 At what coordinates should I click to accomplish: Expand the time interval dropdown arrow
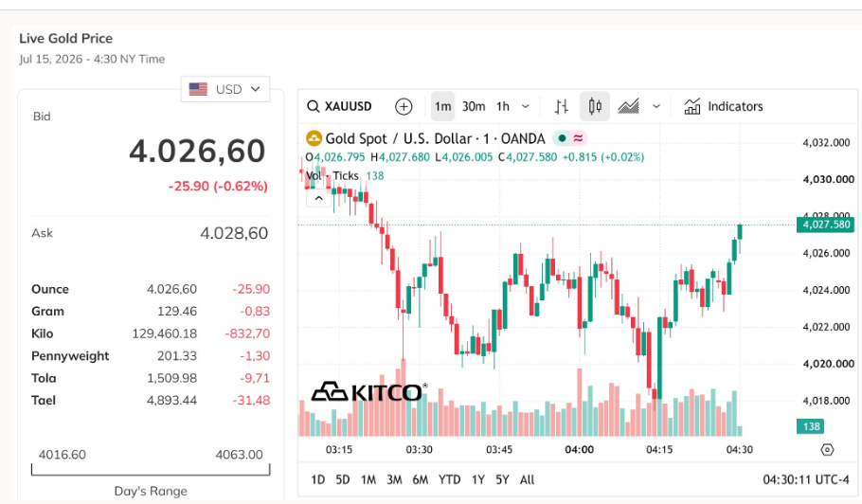coord(526,106)
